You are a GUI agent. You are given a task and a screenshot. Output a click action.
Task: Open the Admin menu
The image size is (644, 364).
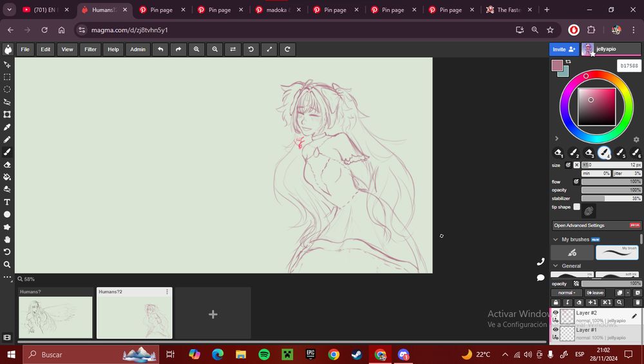[x=138, y=50]
